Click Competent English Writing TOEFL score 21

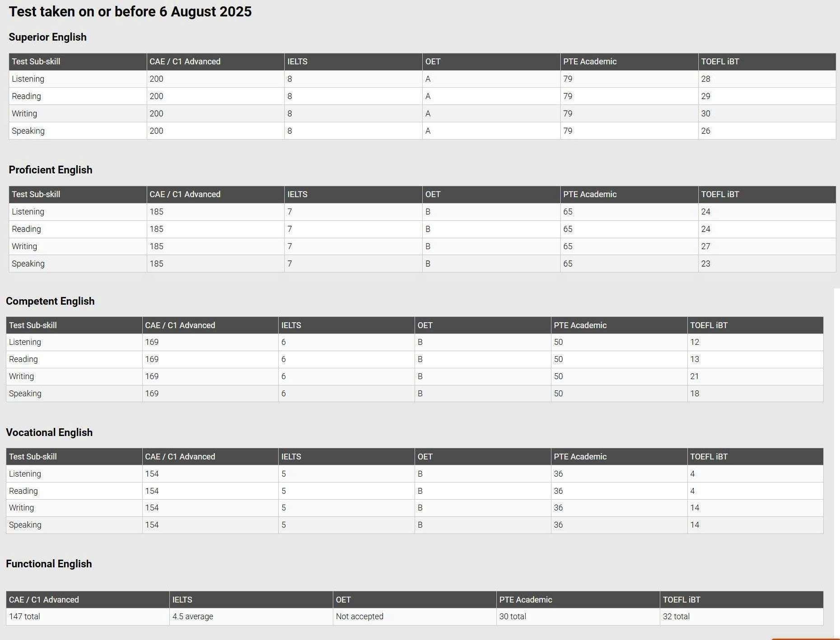coord(694,376)
